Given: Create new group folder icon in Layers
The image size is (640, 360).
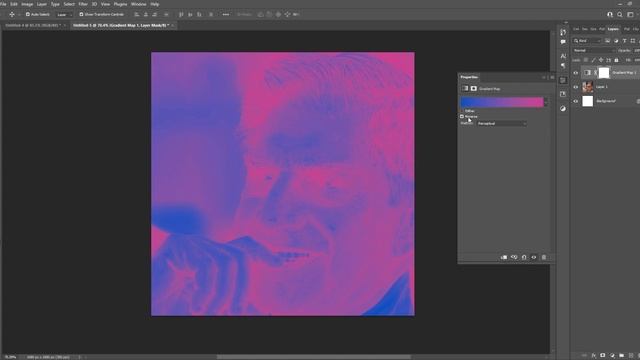Looking at the screenshot, I should pyautogui.click(x=621, y=356).
